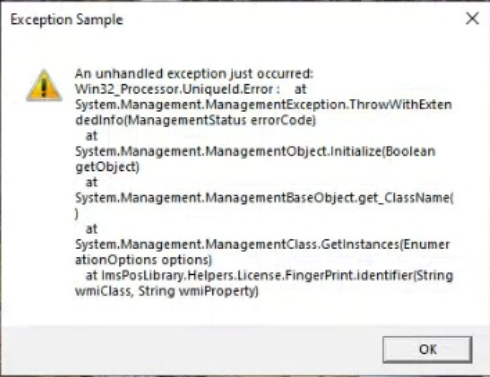Click the ManagementObject.Initialize(Boolean stack line

(x=255, y=151)
